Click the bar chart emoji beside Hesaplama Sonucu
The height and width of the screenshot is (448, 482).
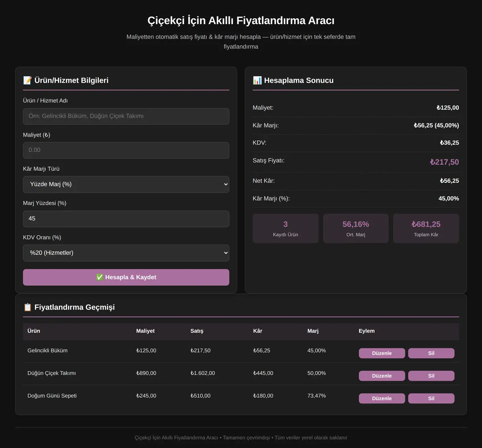[257, 80]
